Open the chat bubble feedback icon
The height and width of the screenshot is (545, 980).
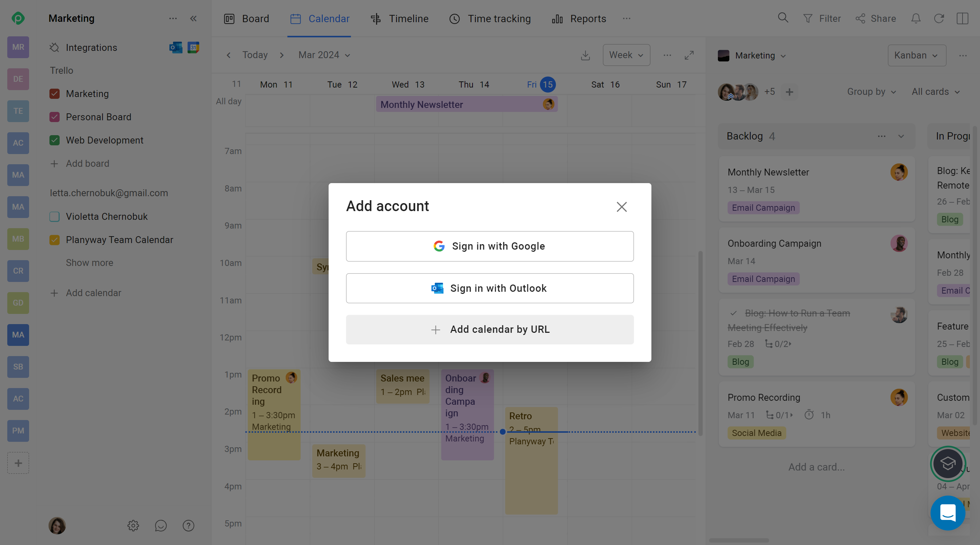tap(161, 525)
